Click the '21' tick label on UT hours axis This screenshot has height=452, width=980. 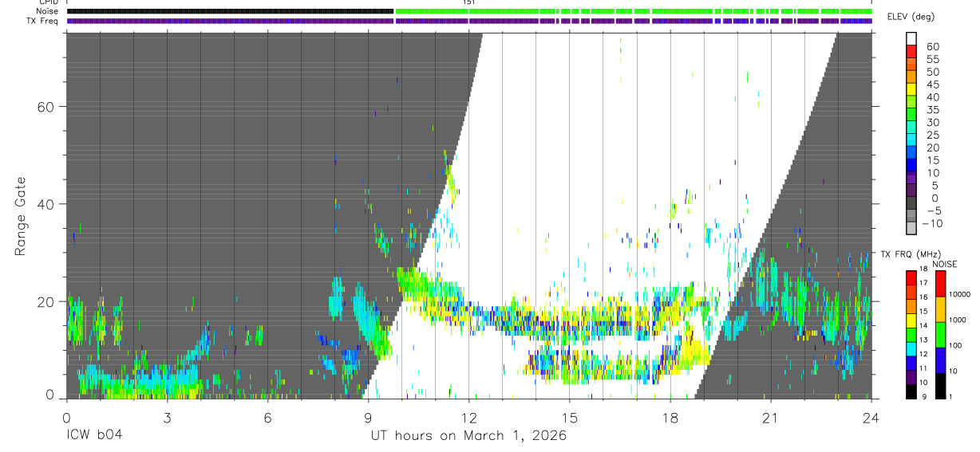pyautogui.click(x=770, y=418)
